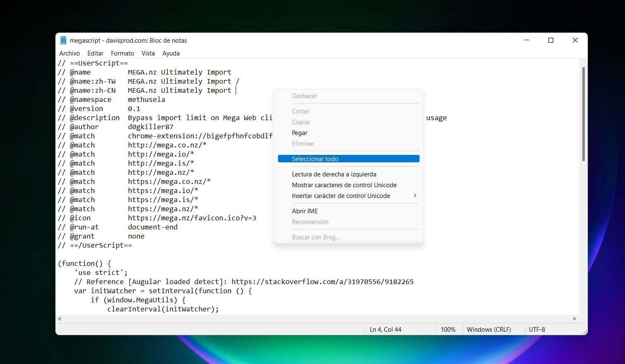Click the http://mega.nz/* match line

(126, 173)
